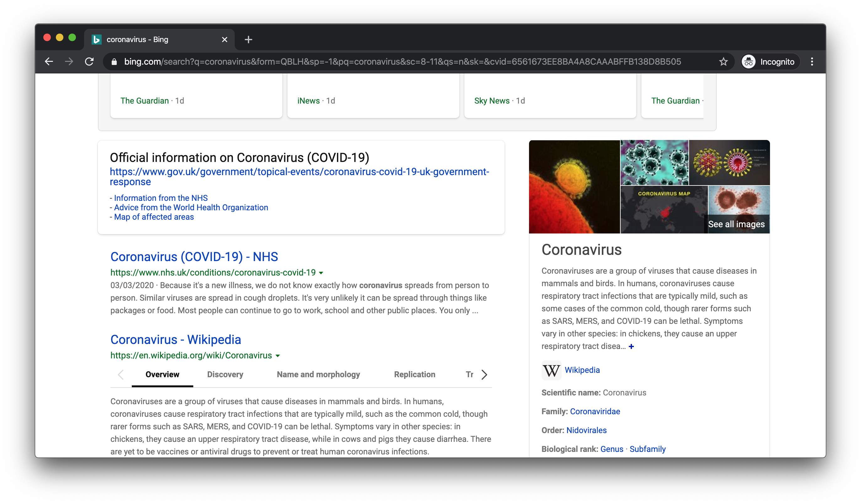Bookmark this page with the star icon

coord(723,62)
